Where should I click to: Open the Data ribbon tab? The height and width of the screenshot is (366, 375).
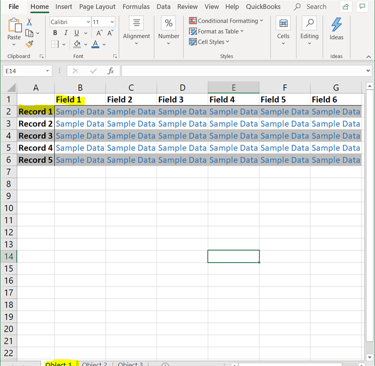[163, 6]
